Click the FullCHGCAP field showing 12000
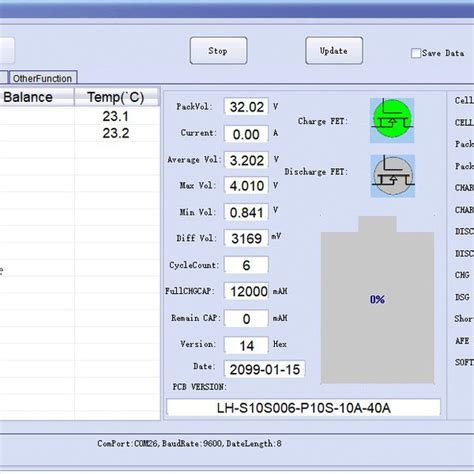Screen dimensions: 474x474 click(x=246, y=291)
